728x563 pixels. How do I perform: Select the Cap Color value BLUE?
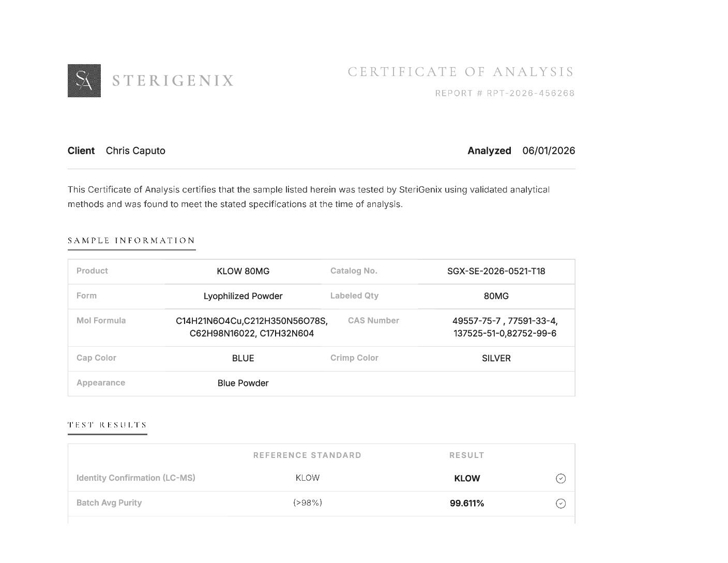243,358
